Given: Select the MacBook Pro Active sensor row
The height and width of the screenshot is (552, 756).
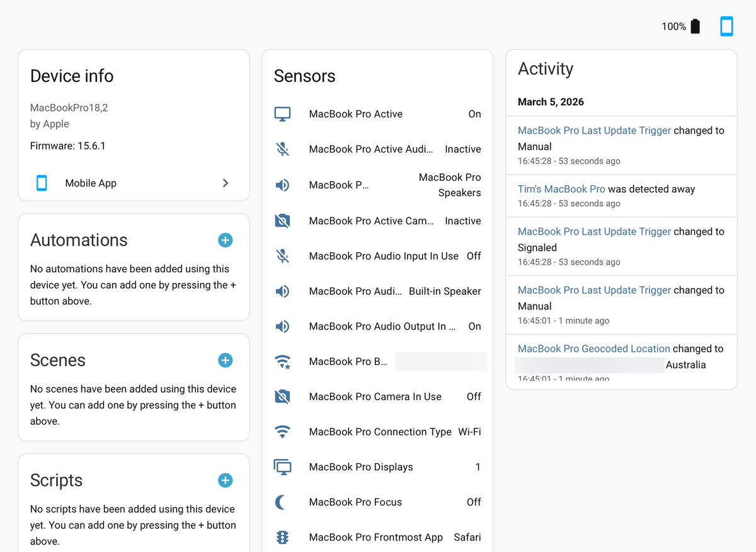Looking at the screenshot, I should pyautogui.click(x=356, y=114).
